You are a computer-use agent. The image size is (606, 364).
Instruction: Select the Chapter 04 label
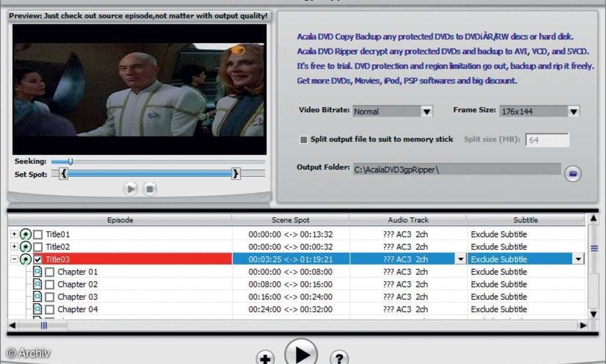pyautogui.click(x=77, y=309)
